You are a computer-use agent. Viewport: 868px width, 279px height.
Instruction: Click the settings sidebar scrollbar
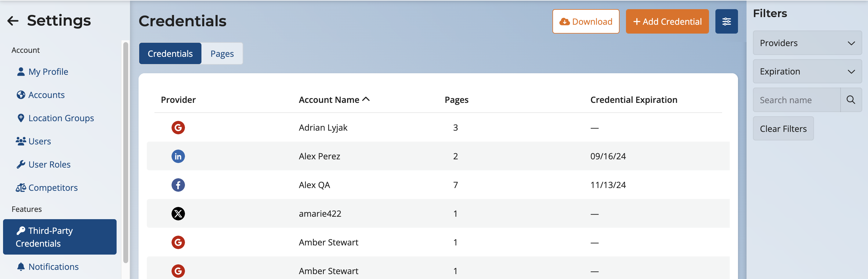pos(126,152)
